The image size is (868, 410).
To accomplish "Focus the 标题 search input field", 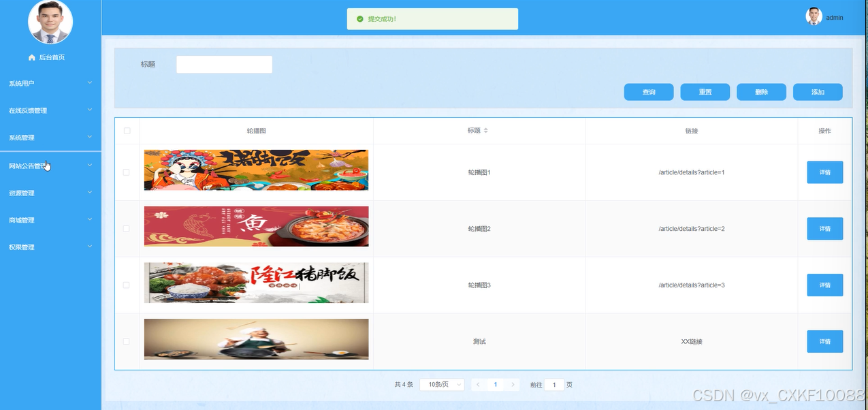I will 224,65.
